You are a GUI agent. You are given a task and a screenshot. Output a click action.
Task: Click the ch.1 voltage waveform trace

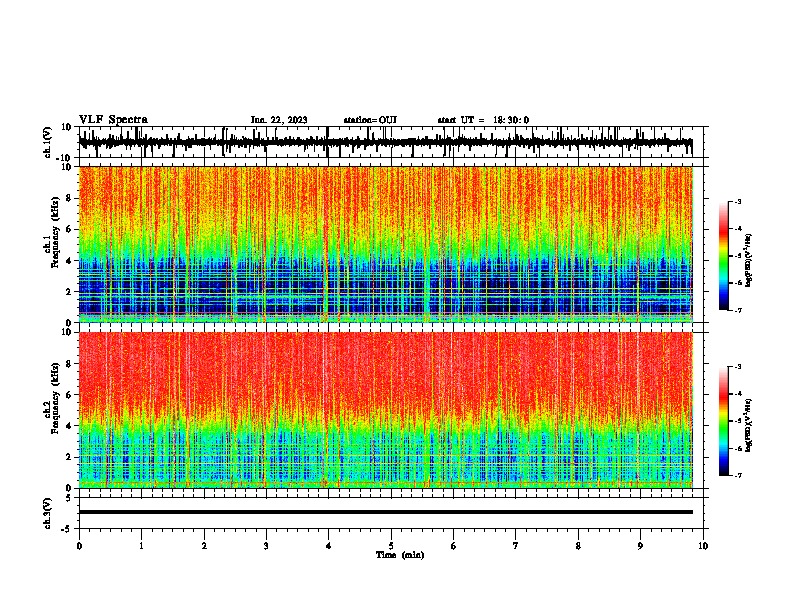[x=385, y=142]
